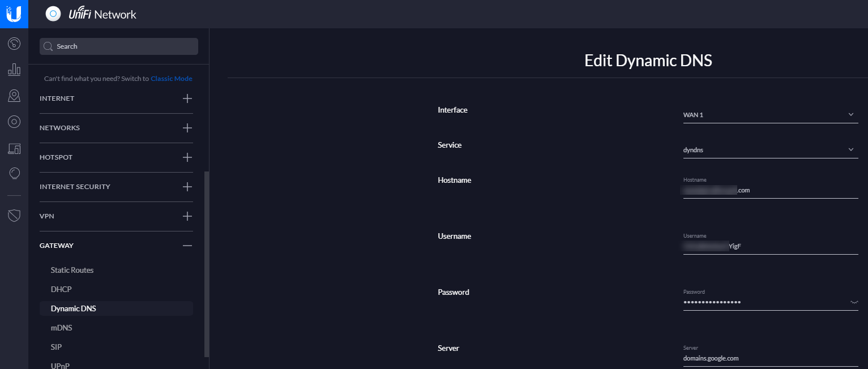
Task: Expand the Internet settings section
Action: [187, 98]
